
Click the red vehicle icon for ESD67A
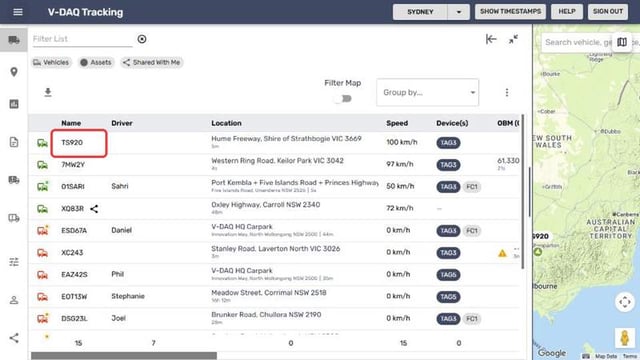click(42, 231)
